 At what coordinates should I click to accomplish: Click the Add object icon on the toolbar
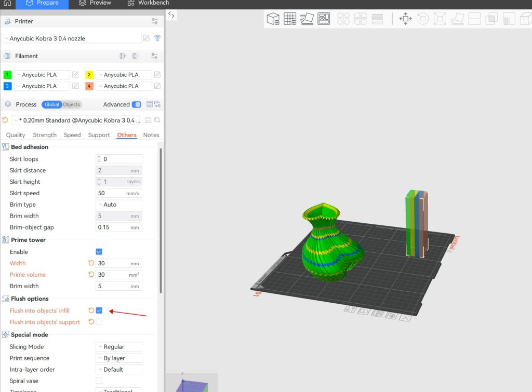(273, 19)
